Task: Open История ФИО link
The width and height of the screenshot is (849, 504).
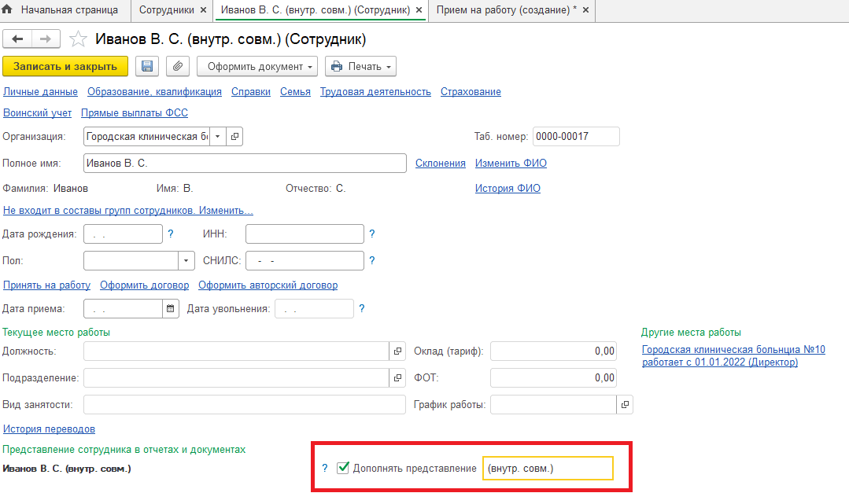Action: tap(508, 188)
